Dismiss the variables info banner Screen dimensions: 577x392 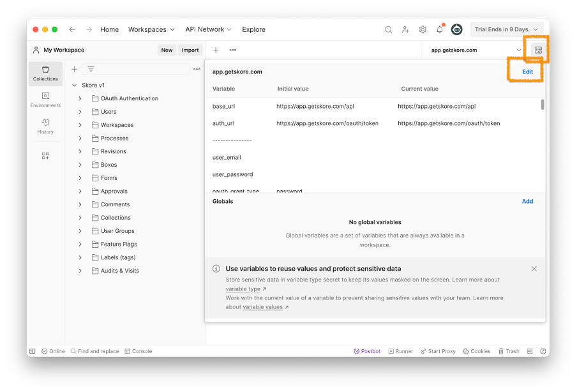pos(534,269)
